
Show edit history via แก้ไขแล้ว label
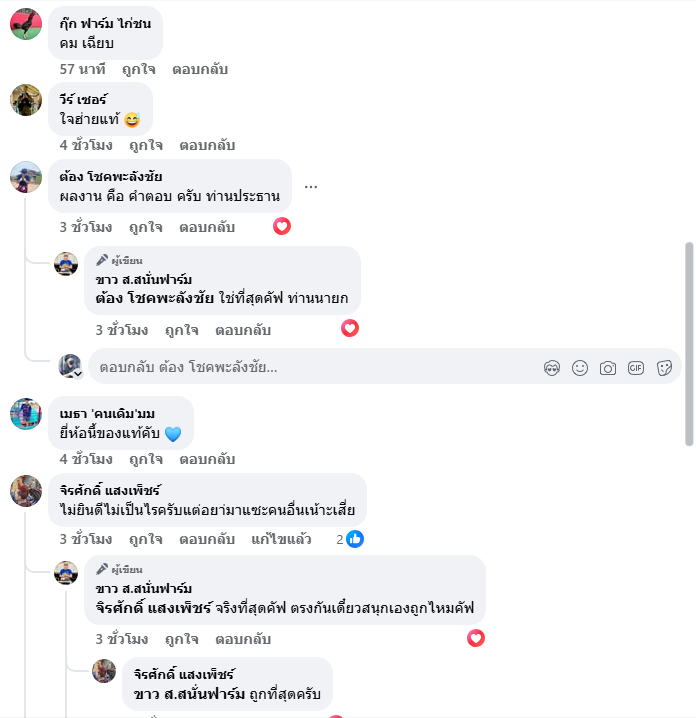(x=281, y=539)
